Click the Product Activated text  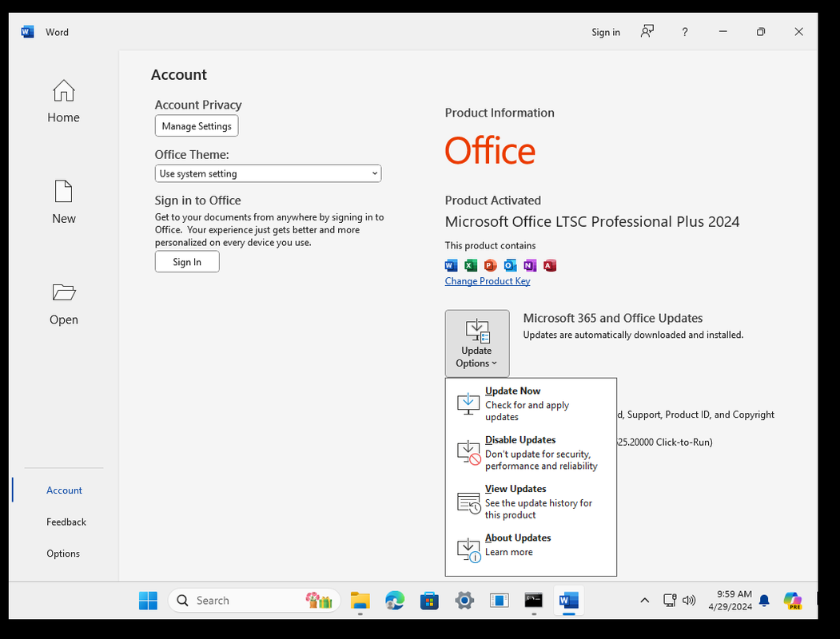[x=493, y=200]
